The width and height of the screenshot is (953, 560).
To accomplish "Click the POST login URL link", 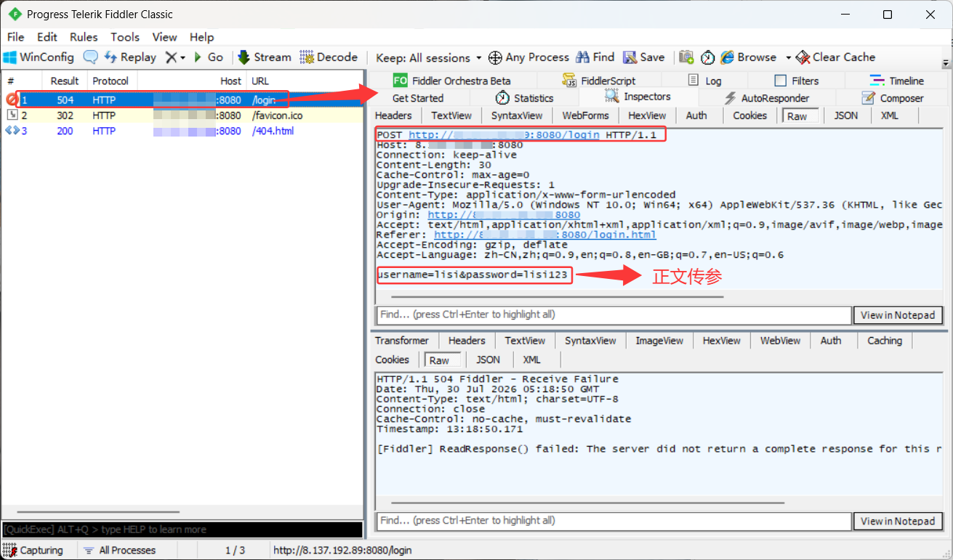I will point(504,134).
